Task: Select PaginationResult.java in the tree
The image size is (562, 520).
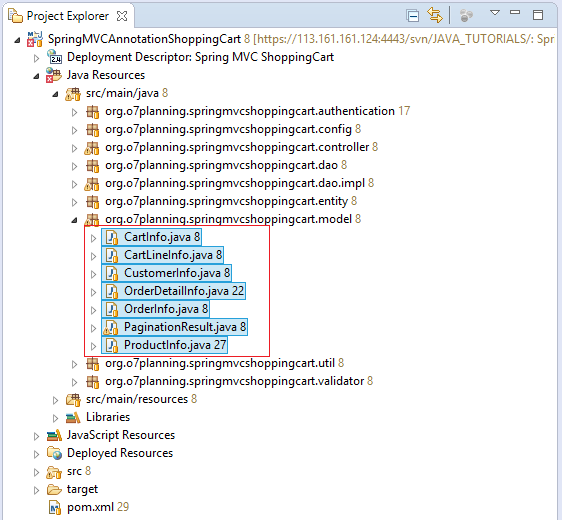Action: [x=174, y=327]
